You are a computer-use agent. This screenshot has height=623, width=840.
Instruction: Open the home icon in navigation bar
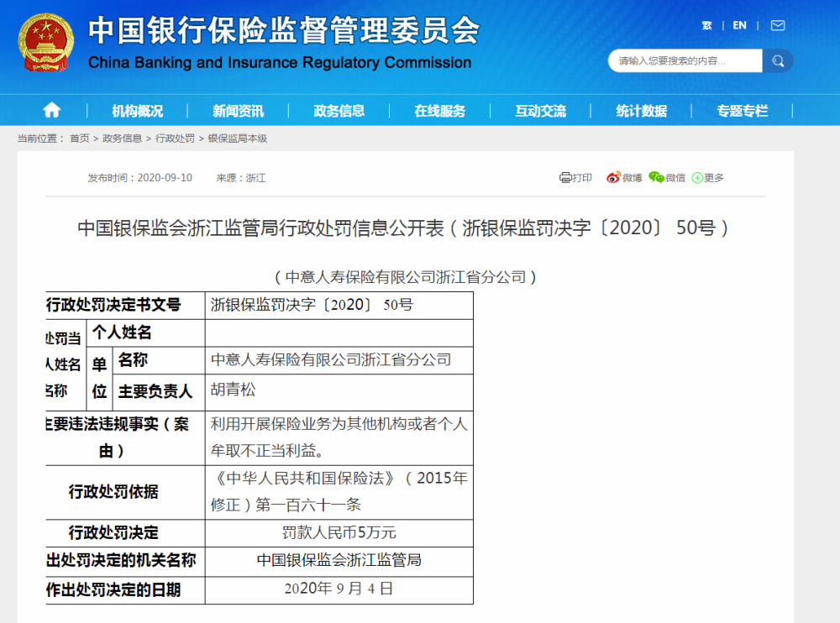pos(52,110)
